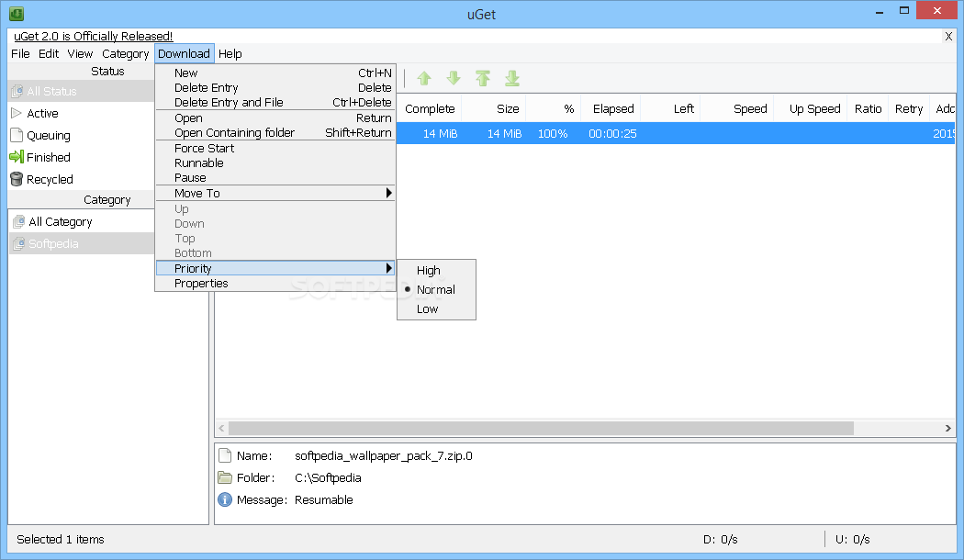Choose Properties menu entry

click(x=275, y=284)
